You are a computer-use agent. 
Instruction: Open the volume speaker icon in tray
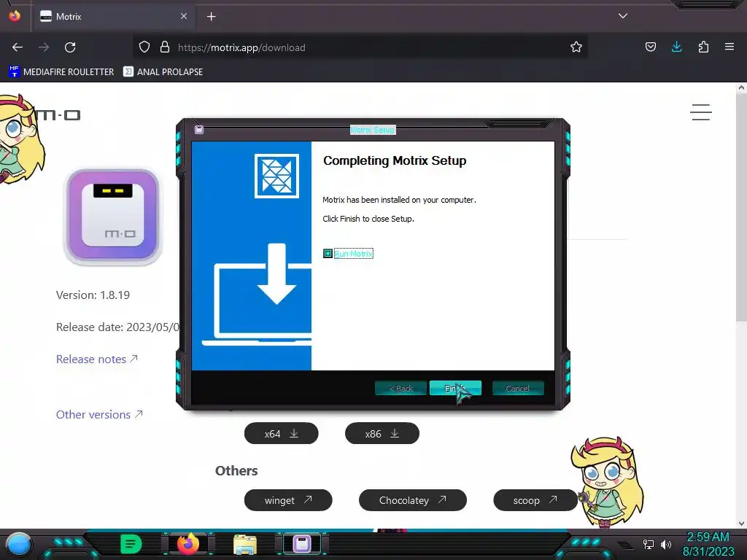pos(666,544)
